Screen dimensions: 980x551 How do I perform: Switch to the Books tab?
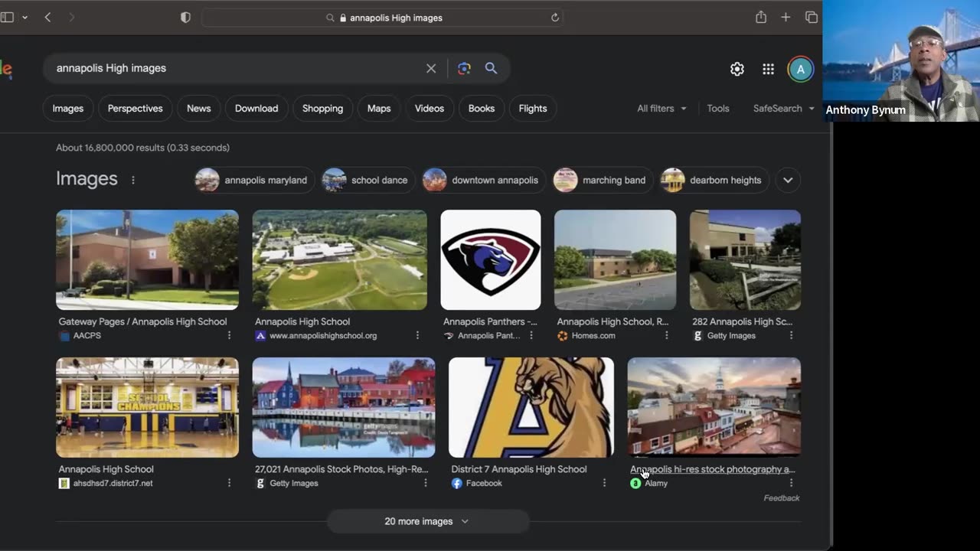(x=482, y=109)
